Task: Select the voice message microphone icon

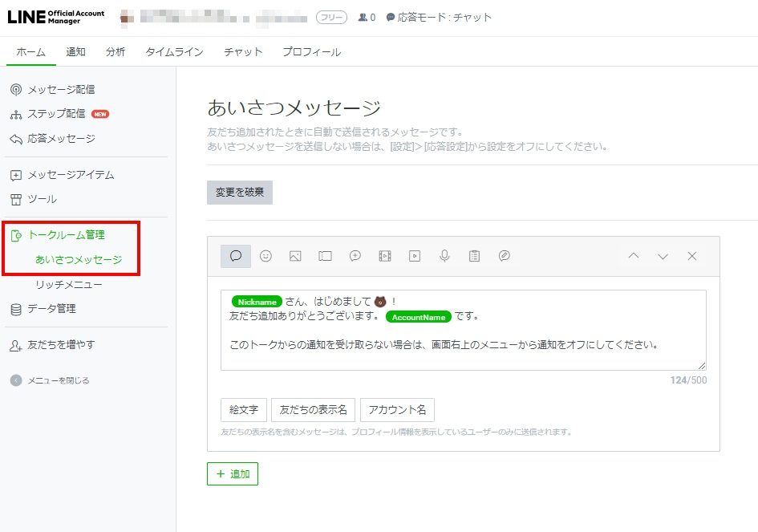Action: click(444, 256)
